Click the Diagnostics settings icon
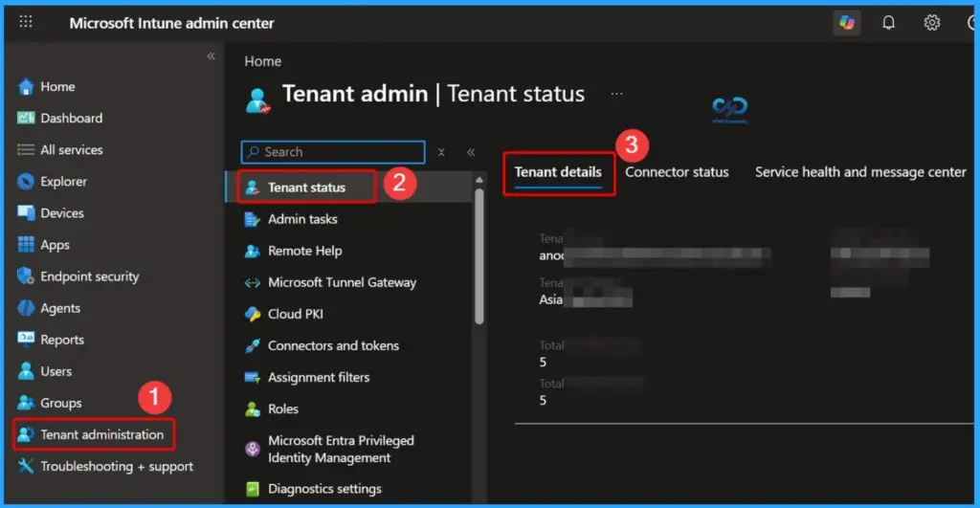980x508 pixels. [x=252, y=489]
